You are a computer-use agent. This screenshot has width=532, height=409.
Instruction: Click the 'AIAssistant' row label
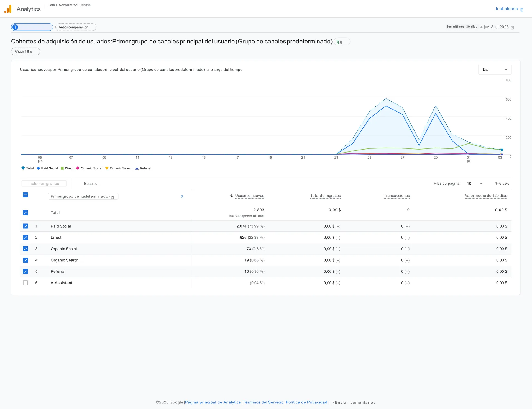coord(62,283)
